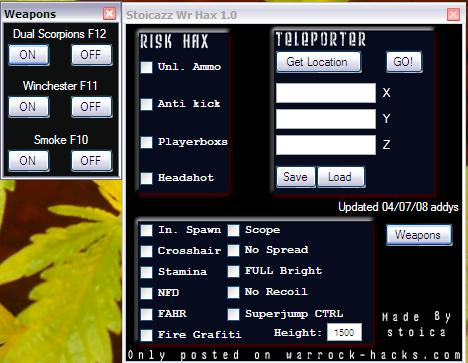The height and width of the screenshot is (363, 468).
Task: Check the Headshot option
Action: tap(146, 178)
